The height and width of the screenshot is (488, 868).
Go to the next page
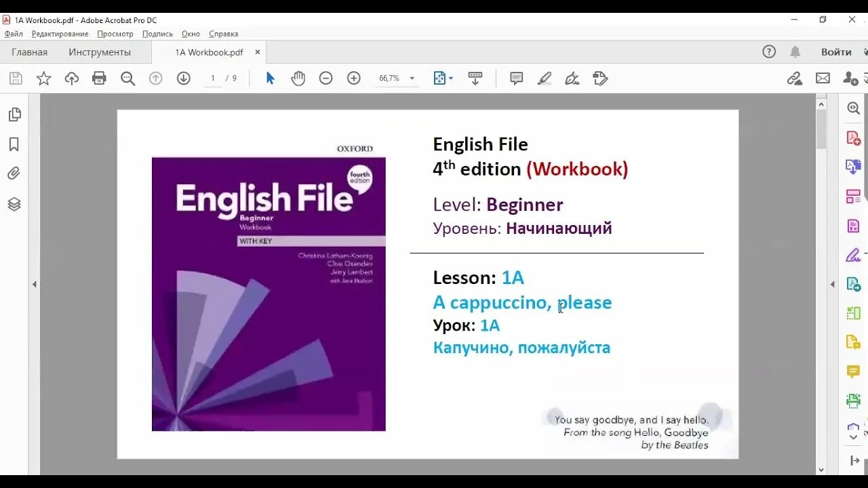183,79
